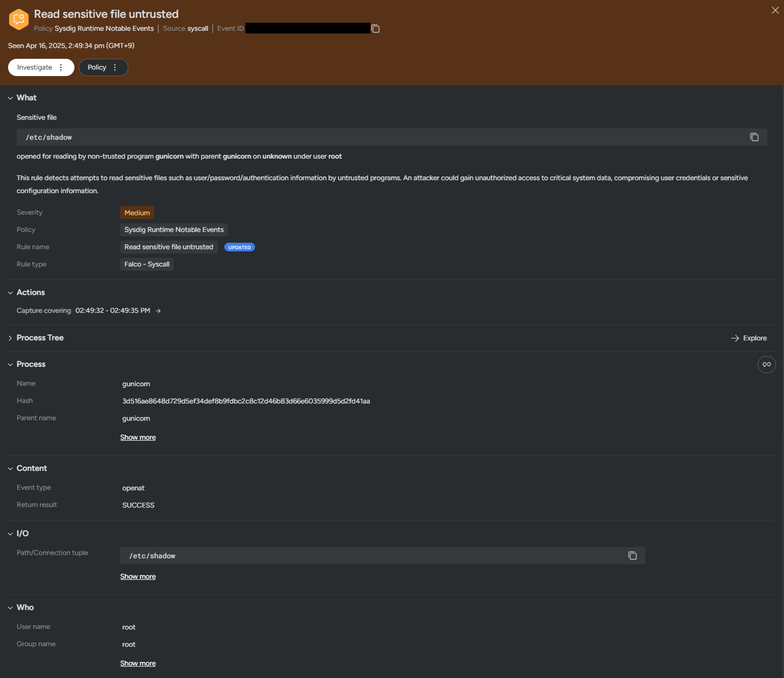Expand the Process Tree section
Image resolution: width=784 pixels, height=678 pixels.
pyautogui.click(x=10, y=338)
